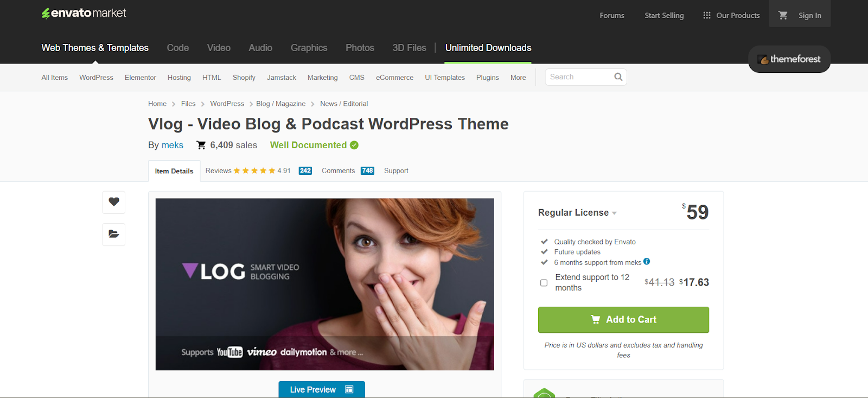Open the Web Themes & Templates menu

tap(95, 48)
